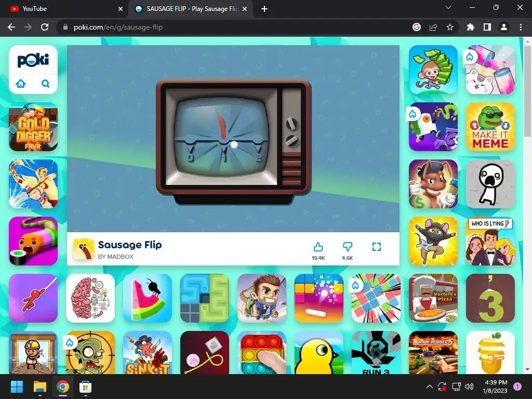
Task: Bookmark this page with star icon
Action: (x=450, y=27)
